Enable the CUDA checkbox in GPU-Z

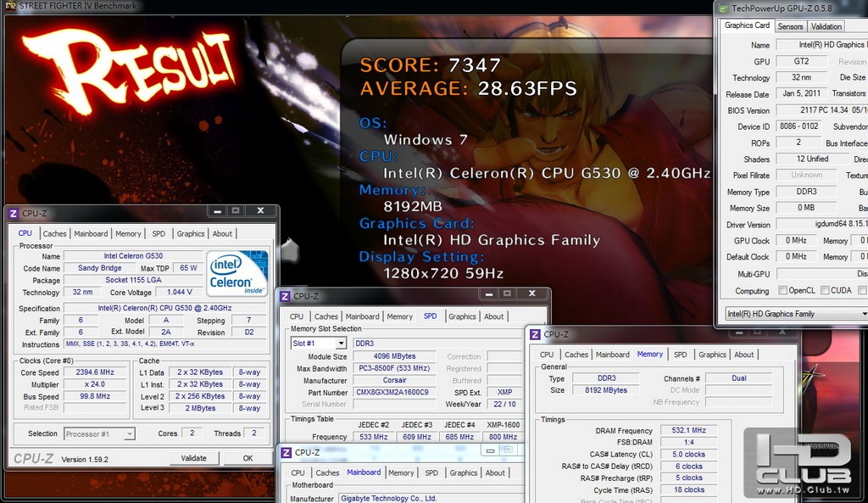pos(825,290)
